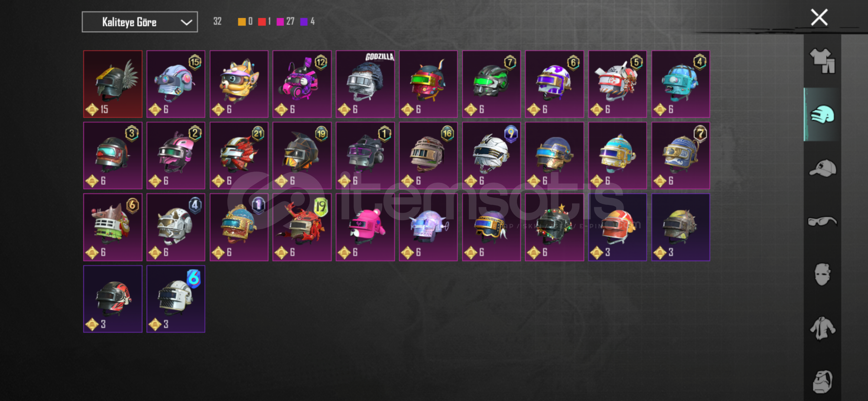Click the orange quality color square
The image size is (868, 401).
[x=241, y=22]
